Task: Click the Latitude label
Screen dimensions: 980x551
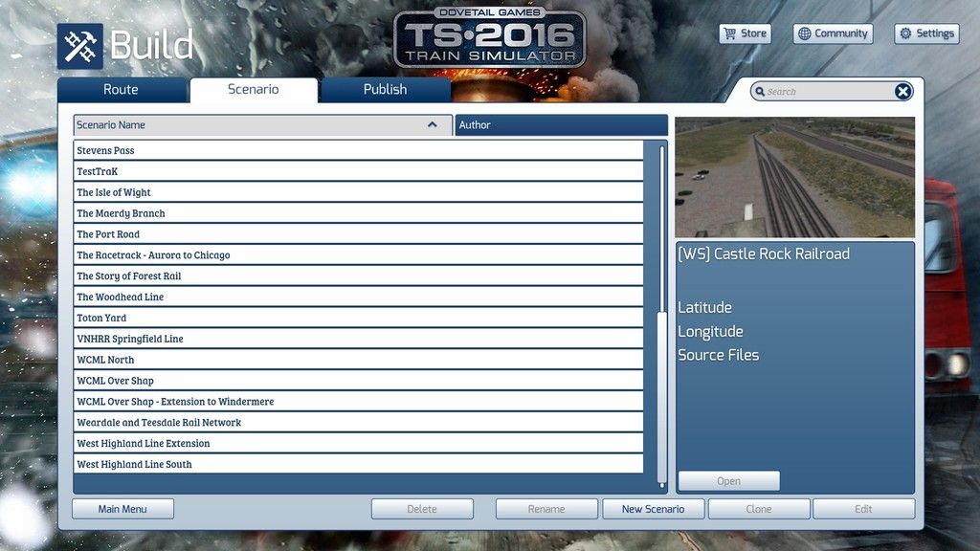Action: click(x=705, y=307)
